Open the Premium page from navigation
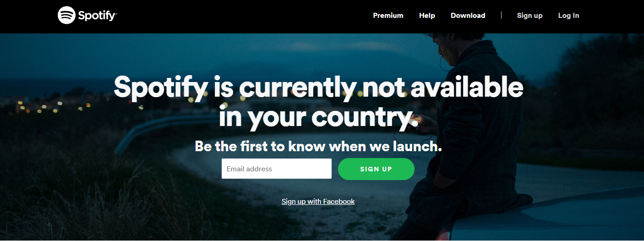Image resolution: width=644 pixels, height=241 pixels. pos(388,16)
